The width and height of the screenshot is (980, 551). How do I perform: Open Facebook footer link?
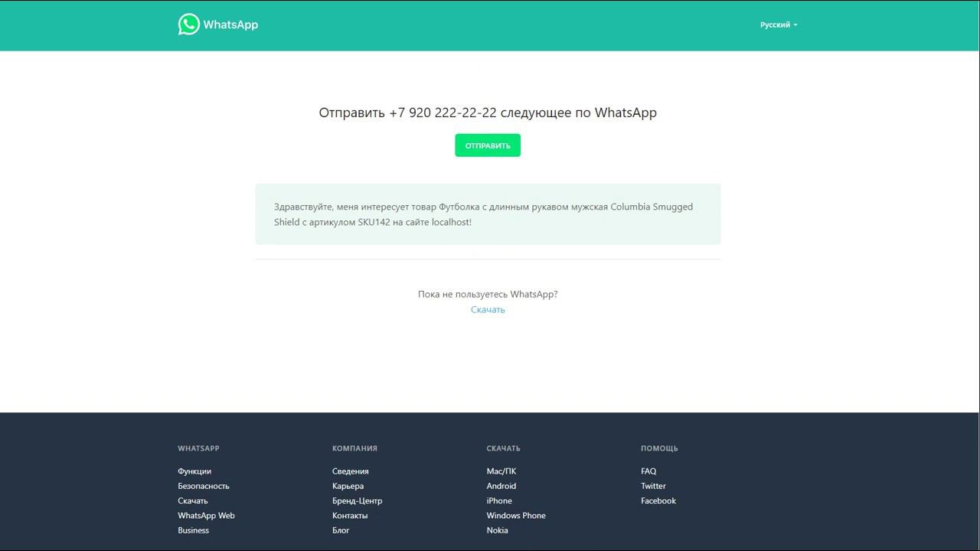pyautogui.click(x=658, y=500)
